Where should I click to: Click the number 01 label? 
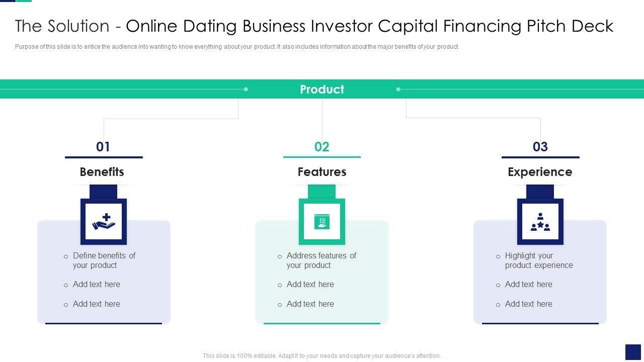click(x=103, y=147)
